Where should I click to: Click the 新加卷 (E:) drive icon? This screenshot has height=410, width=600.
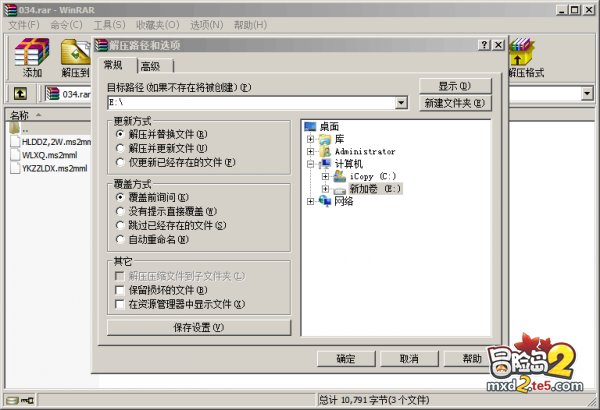[339, 189]
